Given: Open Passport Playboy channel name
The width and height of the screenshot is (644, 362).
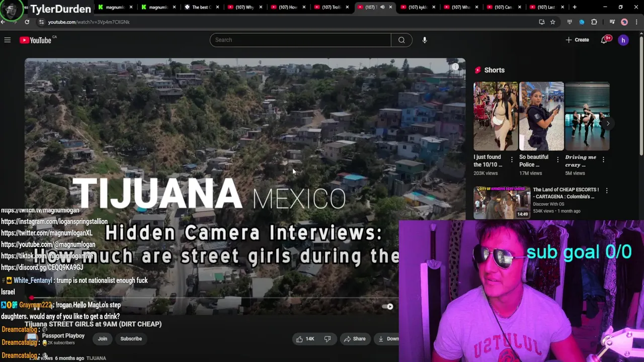Looking at the screenshot, I should 63,336.
